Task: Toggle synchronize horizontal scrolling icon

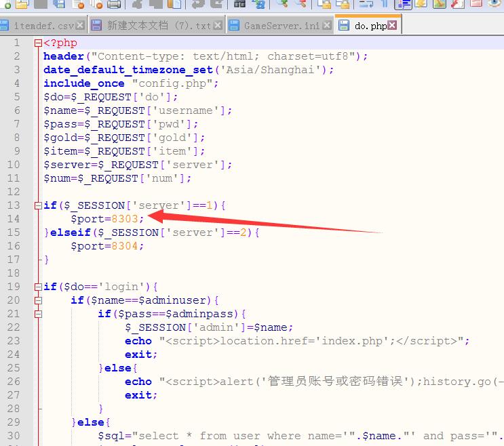Action: point(343,4)
